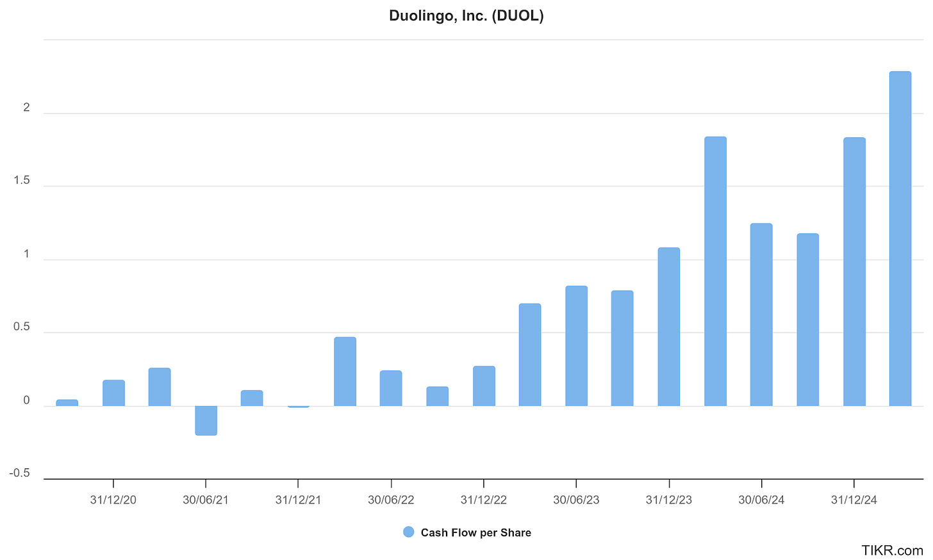Click the y-axis value 1
The image size is (933, 560).
tap(26, 254)
